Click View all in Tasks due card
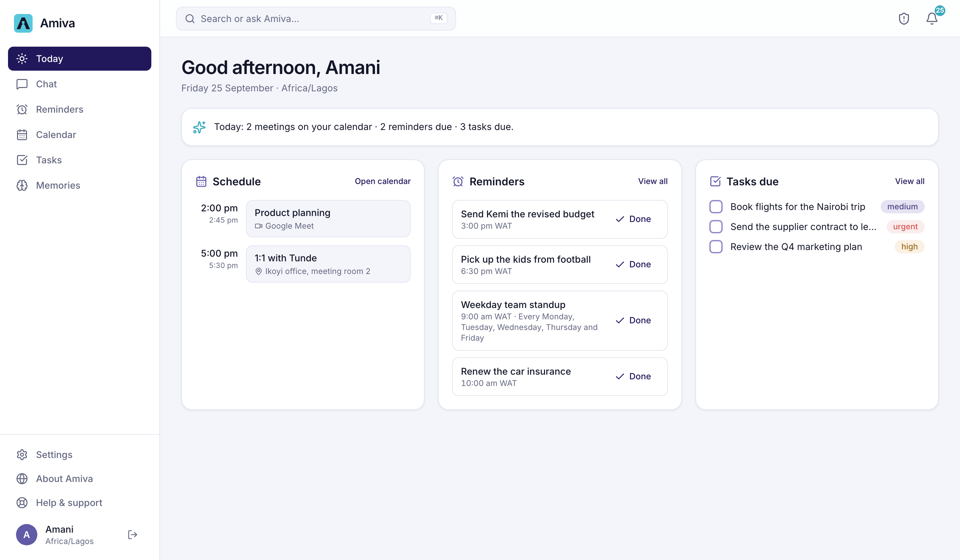The height and width of the screenshot is (560, 960). (909, 181)
